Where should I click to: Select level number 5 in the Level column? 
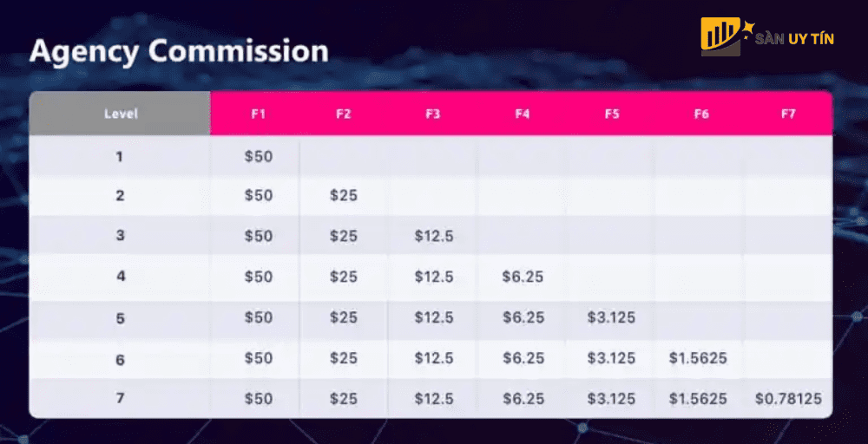pyautogui.click(x=120, y=318)
